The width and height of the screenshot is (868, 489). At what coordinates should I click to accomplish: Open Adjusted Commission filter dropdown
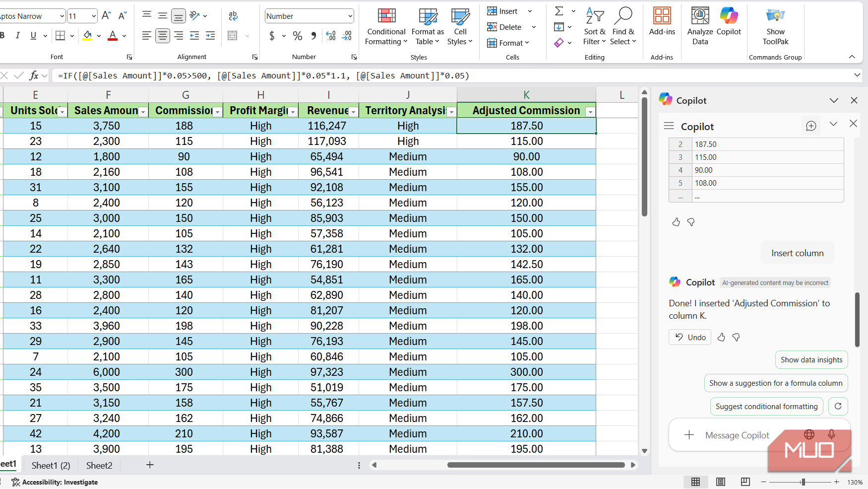(x=590, y=112)
